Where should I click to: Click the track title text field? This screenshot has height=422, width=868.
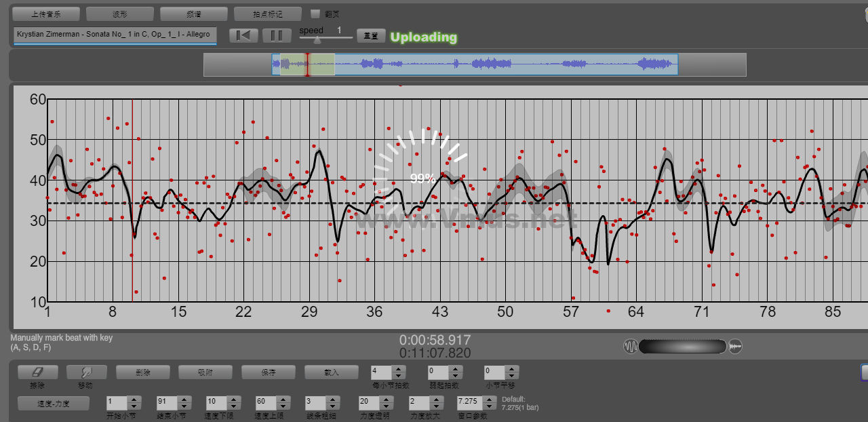click(115, 35)
